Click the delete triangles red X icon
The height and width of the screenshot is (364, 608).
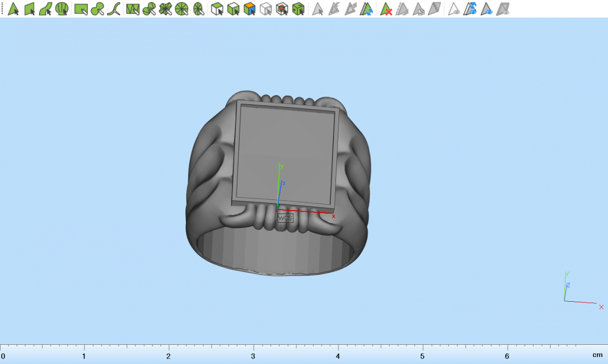(x=386, y=9)
